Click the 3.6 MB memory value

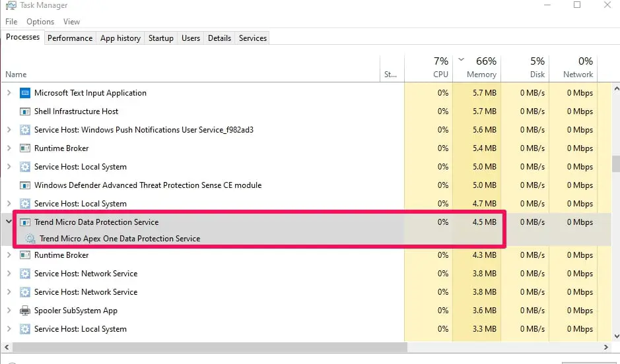[x=484, y=311]
